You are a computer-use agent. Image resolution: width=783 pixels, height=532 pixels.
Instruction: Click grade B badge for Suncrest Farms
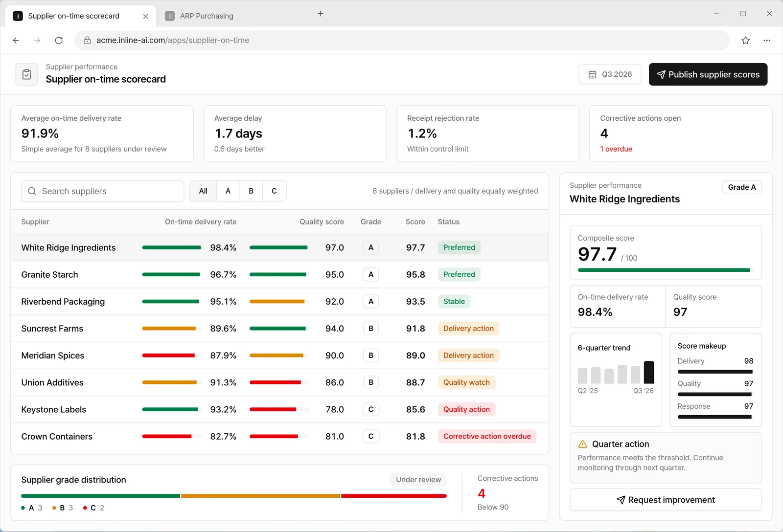[371, 329]
